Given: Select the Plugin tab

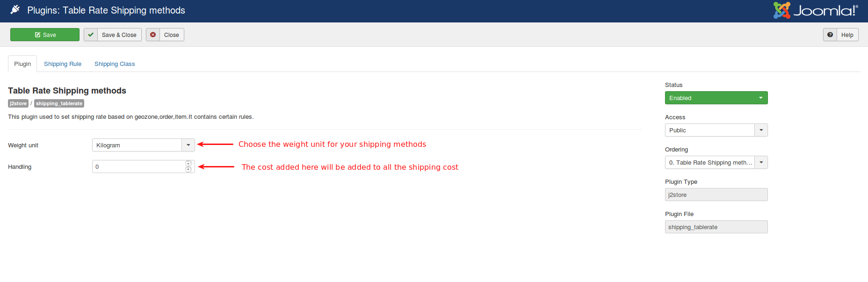Looking at the screenshot, I should (x=22, y=64).
